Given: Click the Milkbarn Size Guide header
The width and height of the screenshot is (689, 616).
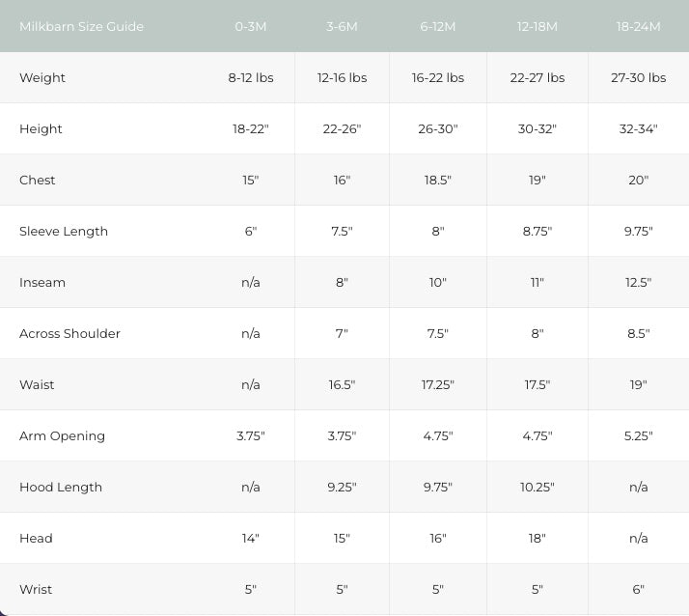Looking at the screenshot, I should [81, 26].
